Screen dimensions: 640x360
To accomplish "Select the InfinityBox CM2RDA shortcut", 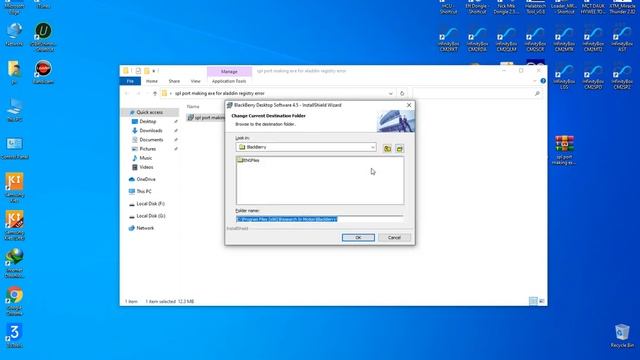I will pos(477,39).
